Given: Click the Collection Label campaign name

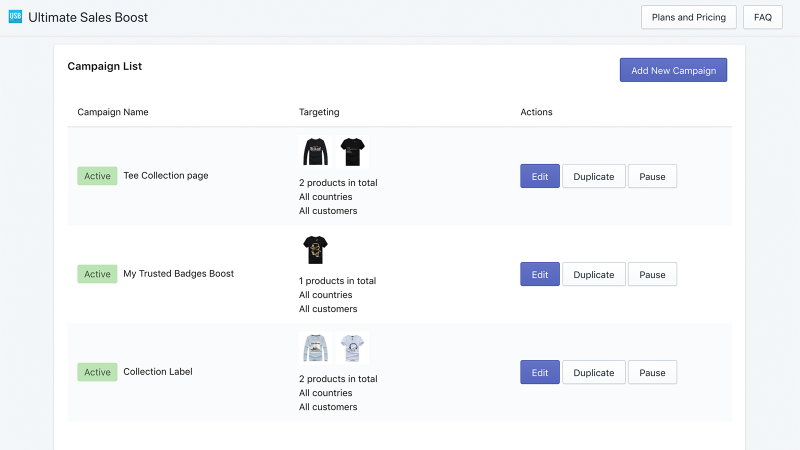Looking at the screenshot, I should (x=158, y=371).
